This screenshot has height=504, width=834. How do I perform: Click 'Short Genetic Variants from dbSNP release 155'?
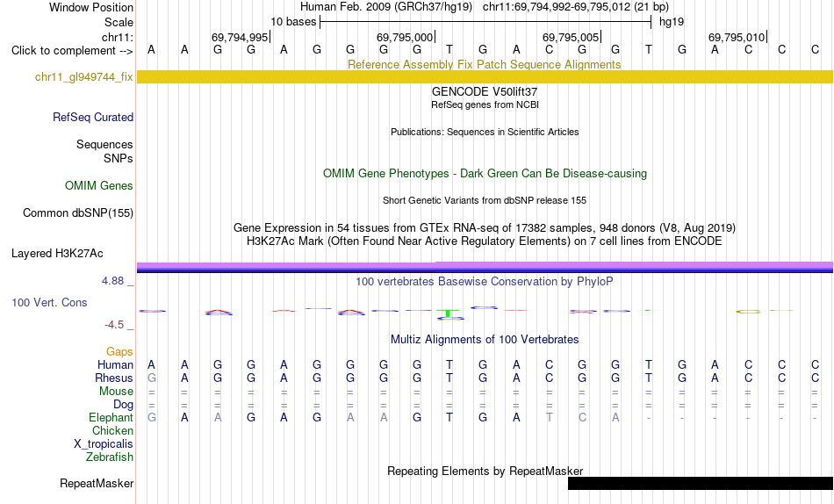485,201
